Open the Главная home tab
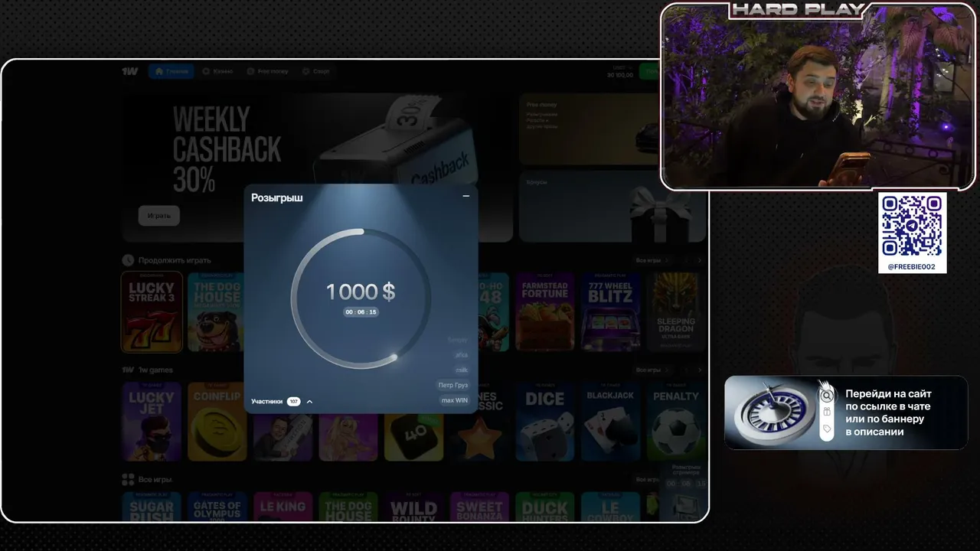 [x=171, y=71]
